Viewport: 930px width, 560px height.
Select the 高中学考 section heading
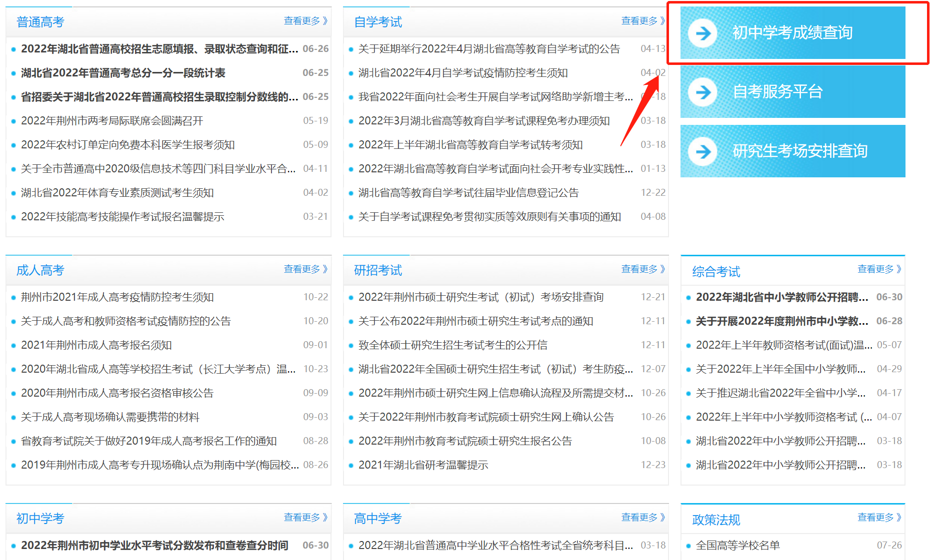tap(377, 519)
